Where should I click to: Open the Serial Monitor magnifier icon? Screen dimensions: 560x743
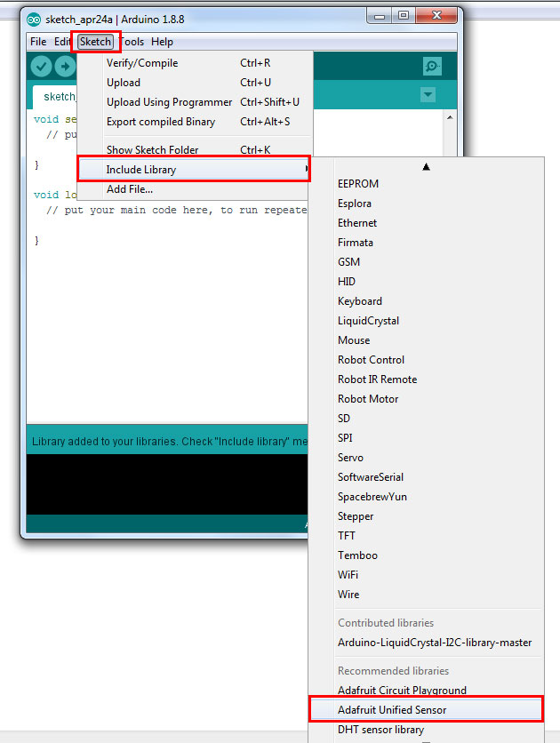tap(432, 67)
